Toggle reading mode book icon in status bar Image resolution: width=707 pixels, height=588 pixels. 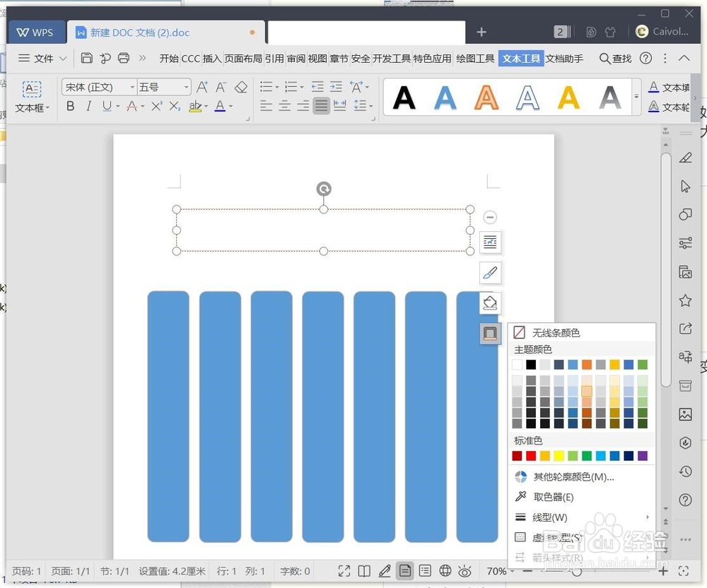[x=364, y=571]
